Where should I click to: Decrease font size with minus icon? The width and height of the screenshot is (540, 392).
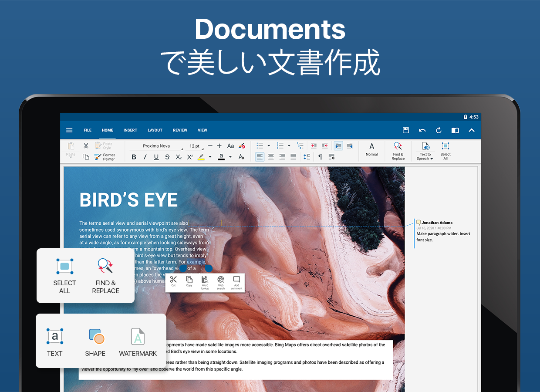[210, 146]
